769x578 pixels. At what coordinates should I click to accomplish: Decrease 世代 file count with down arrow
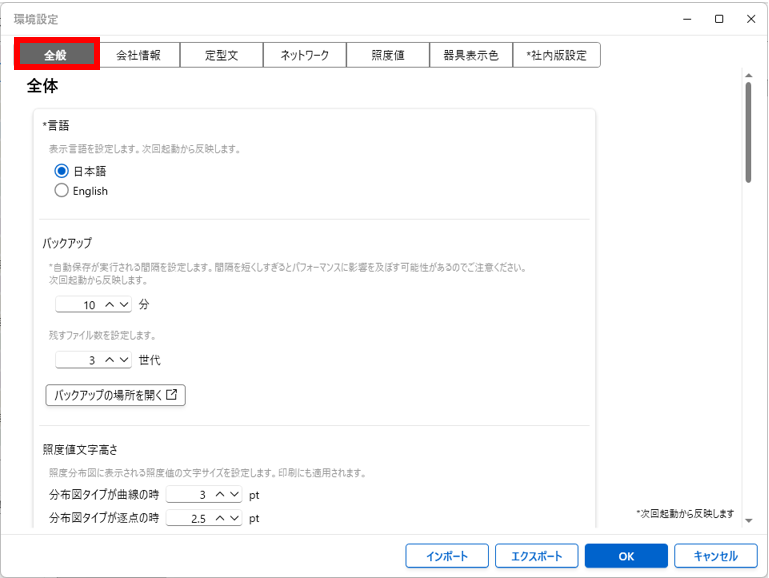pos(123,360)
